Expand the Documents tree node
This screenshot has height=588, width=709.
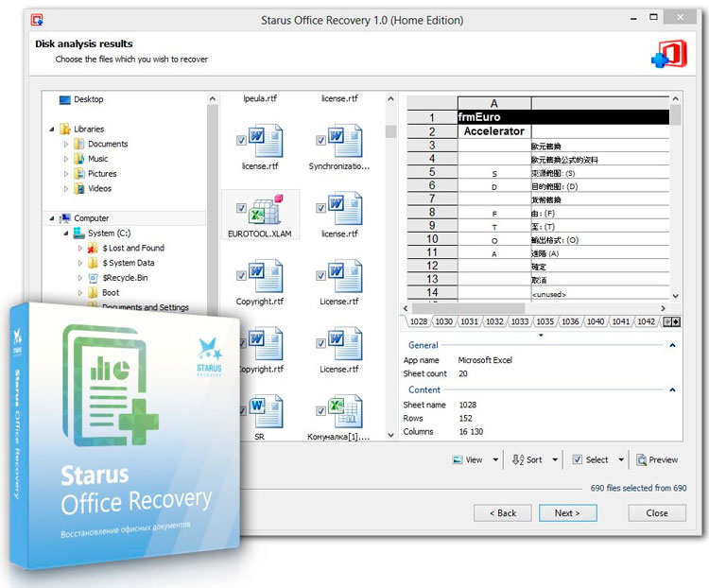(x=66, y=145)
